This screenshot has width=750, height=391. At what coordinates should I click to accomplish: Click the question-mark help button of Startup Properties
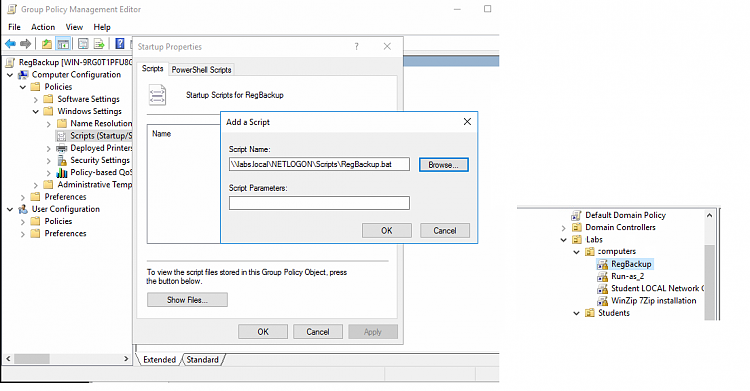click(356, 46)
